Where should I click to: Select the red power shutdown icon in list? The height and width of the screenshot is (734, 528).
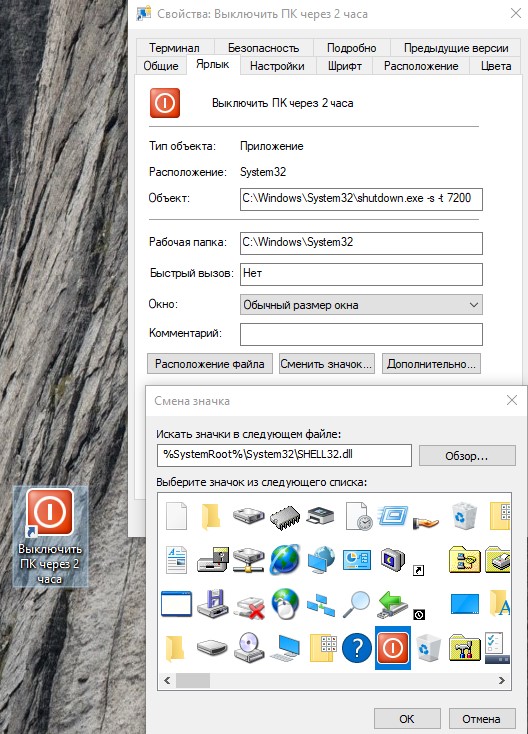click(393, 648)
